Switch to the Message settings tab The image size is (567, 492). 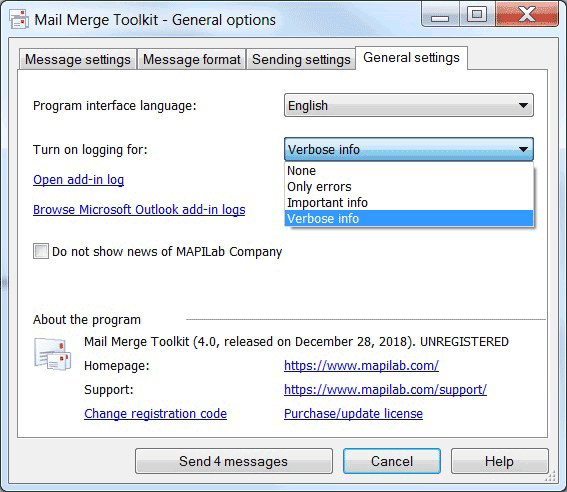click(x=78, y=59)
